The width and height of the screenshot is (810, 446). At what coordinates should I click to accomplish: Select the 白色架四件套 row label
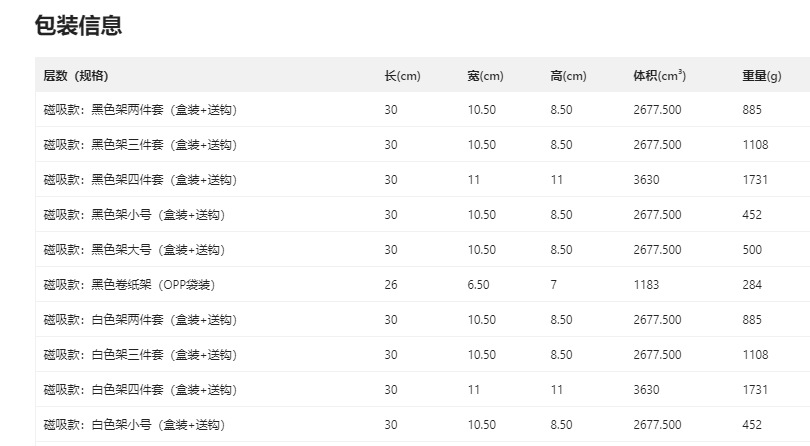140,390
